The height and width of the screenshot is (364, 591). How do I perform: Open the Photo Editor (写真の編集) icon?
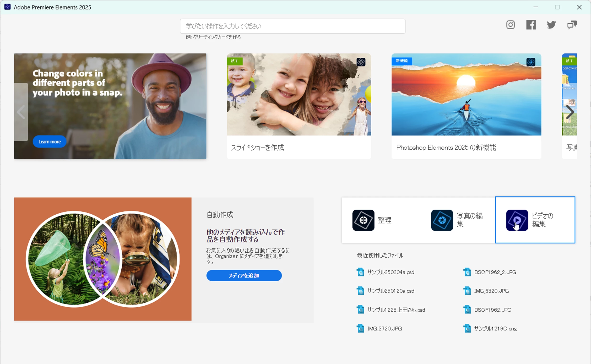pos(442,220)
